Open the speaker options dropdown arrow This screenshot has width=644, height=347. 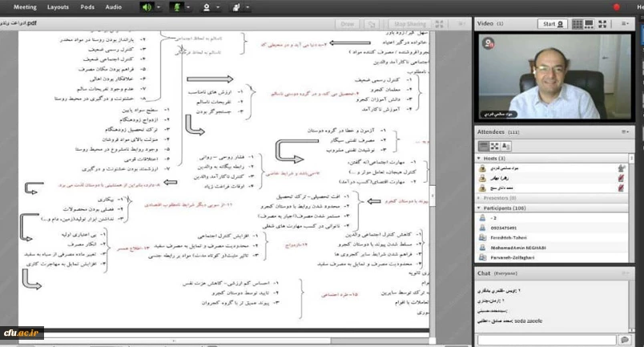[x=159, y=6]
